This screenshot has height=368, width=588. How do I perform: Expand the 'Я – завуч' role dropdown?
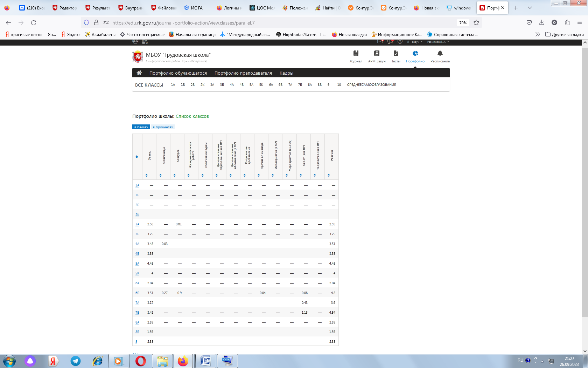[415, 42]
